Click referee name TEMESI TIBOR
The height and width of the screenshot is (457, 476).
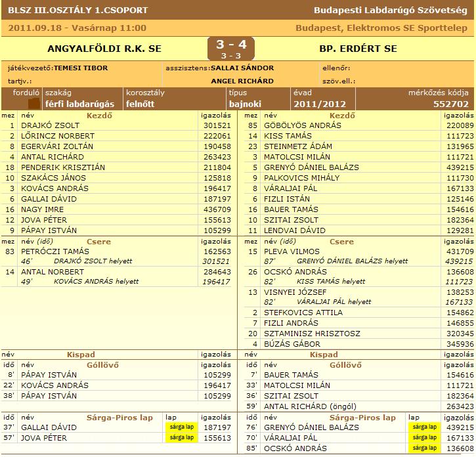point(81,68)
